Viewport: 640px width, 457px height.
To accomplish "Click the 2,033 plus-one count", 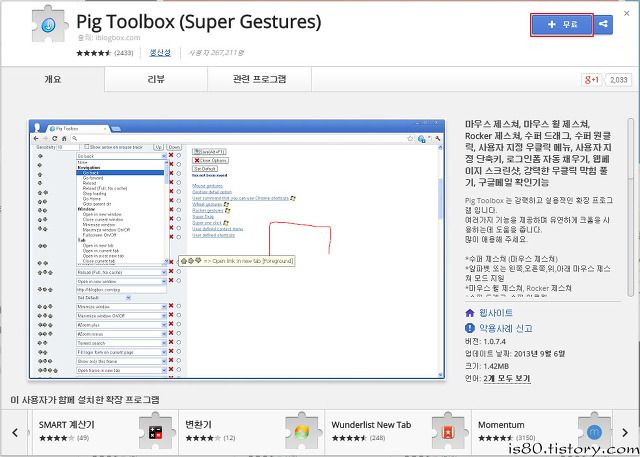I will pos(618,80).
